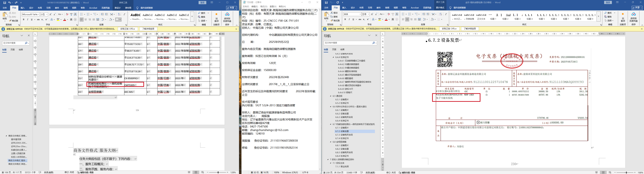Click 了解详细信息 button in 金环 Word
The image size is (644, 174).
470,29
